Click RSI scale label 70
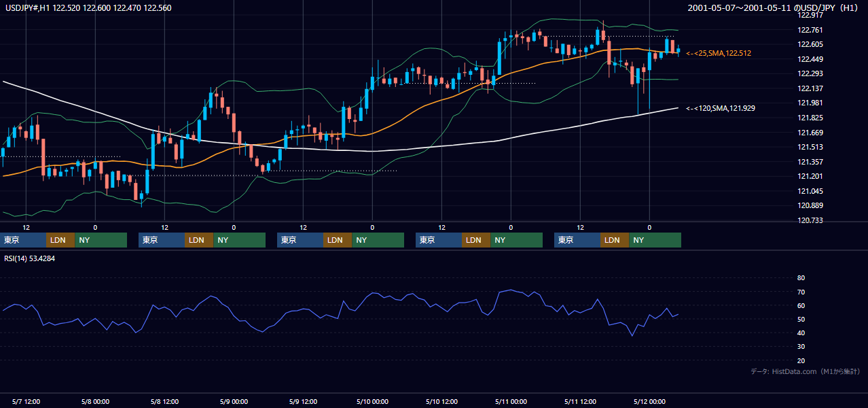The width and height of the screenshot is (868, 408). pos(801,292)
